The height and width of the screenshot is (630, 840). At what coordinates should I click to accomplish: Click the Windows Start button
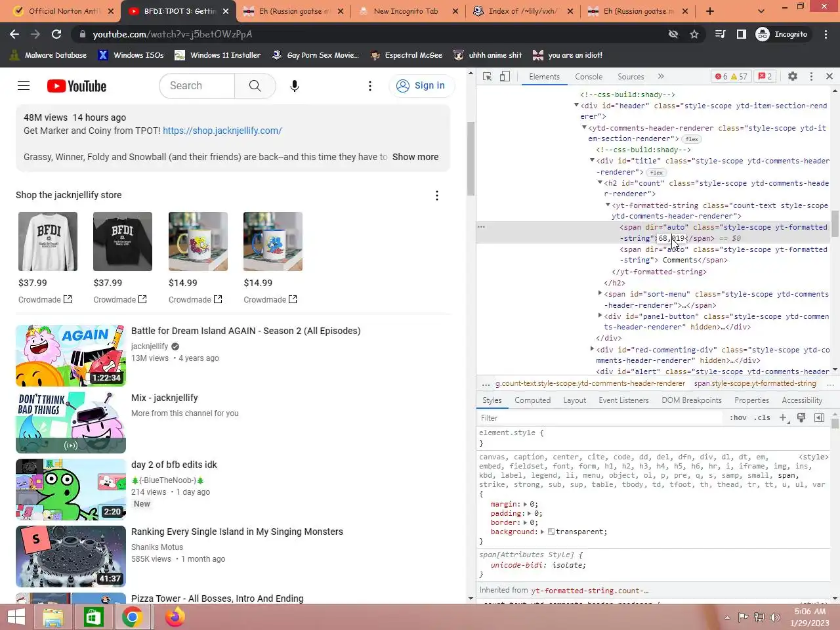point(16,617)
